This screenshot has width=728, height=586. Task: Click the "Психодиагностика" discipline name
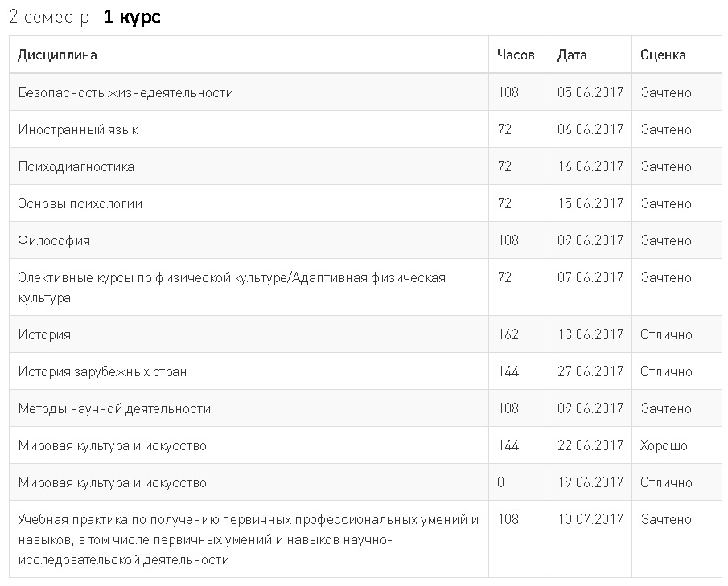click(x=76, y=166)
